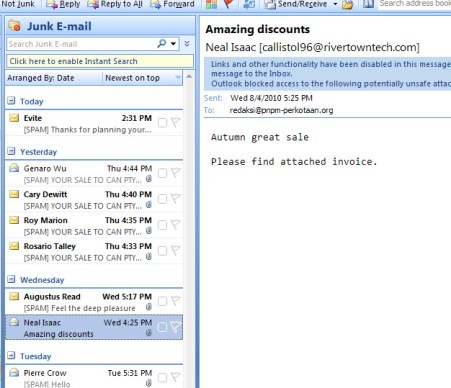Click recipient redaksi@pnpm-perkotaan.org

(281, 110)
